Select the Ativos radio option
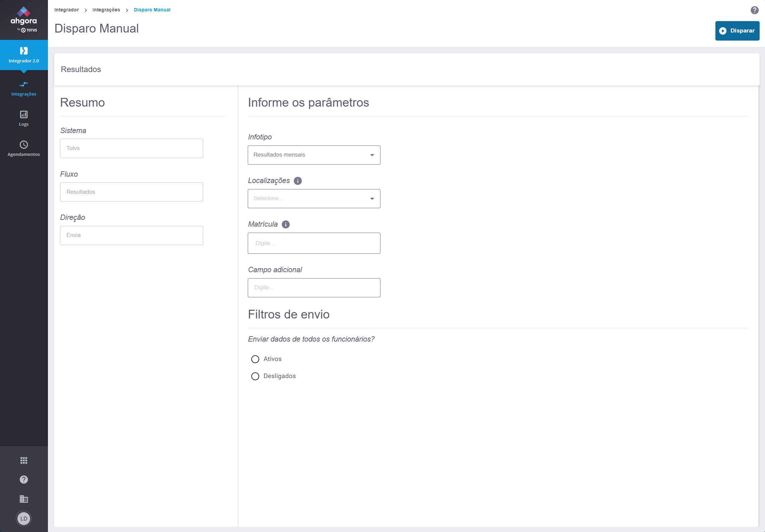The height and width of the screenshot is (532, 765). click(255, 359)
